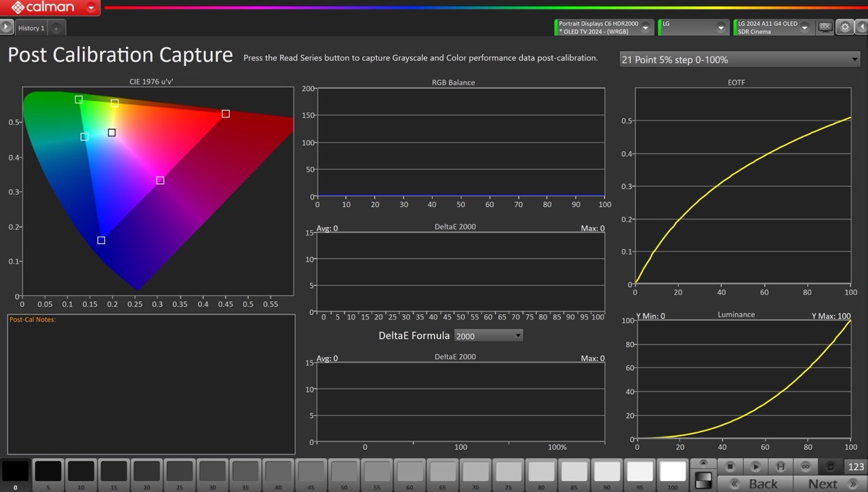The height and width of the screenshot is (492, 868).
Task: Click the blue primary target on CIE chart
Action: pos(101,240)
